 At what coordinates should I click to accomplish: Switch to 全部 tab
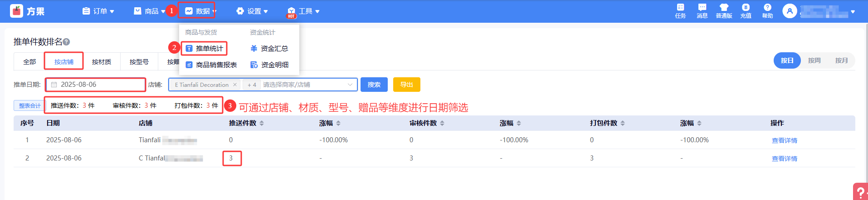(29, 61)
